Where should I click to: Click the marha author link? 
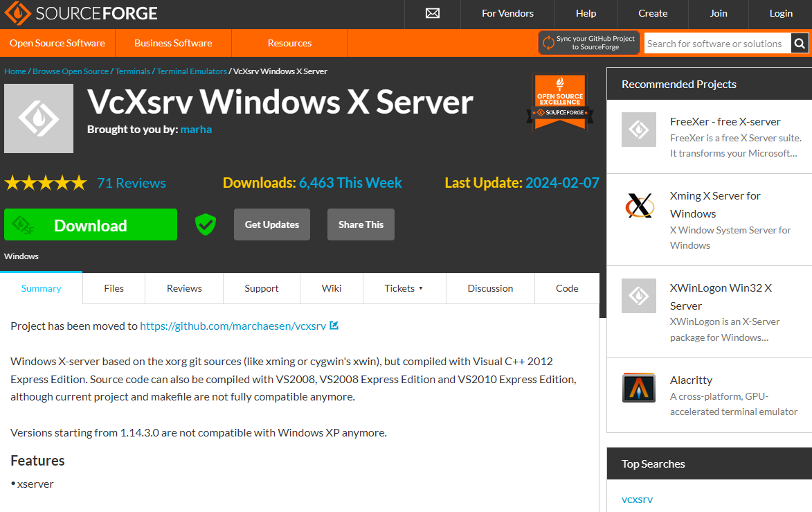[196, 130]
